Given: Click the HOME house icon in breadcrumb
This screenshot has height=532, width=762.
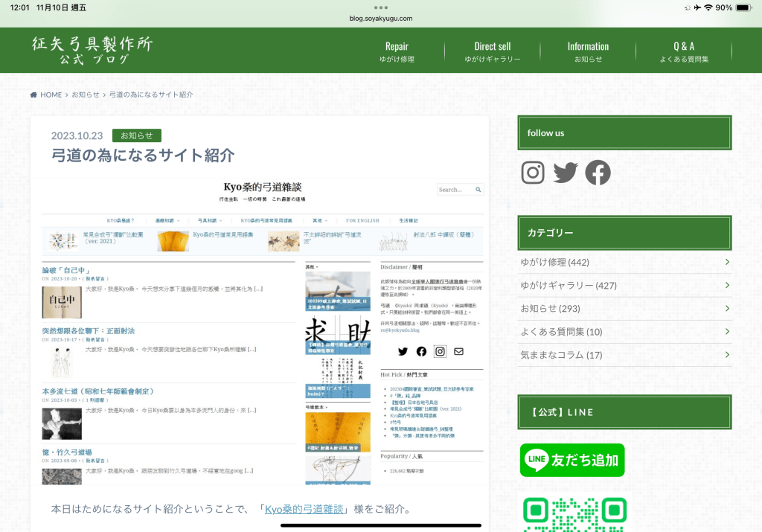Looking at the screenshot, I should (x=34, y=95).
